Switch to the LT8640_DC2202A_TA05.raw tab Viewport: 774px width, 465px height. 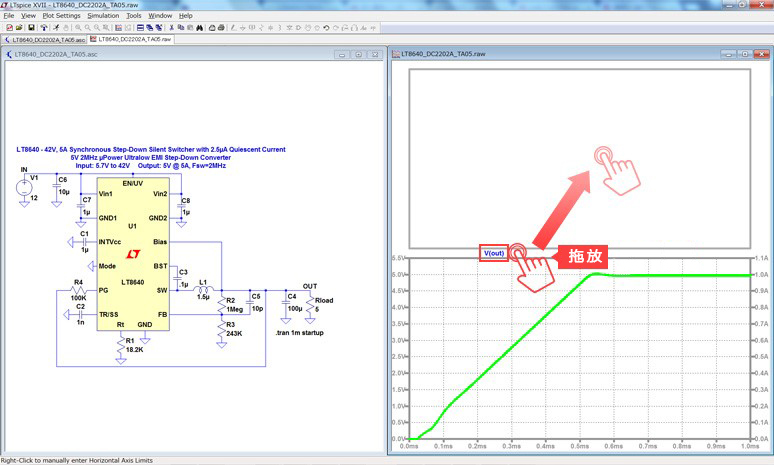click(x=133, y=39)
